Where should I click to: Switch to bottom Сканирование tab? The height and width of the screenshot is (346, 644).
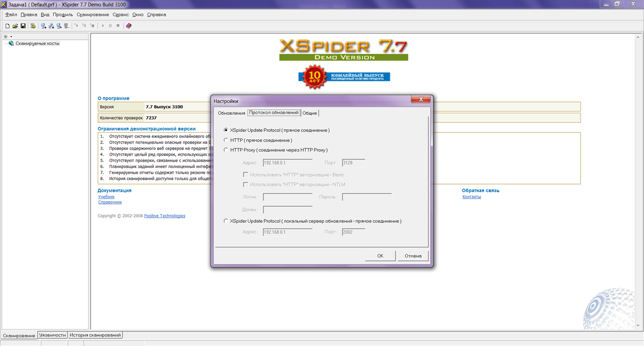[x=19, y=335]
